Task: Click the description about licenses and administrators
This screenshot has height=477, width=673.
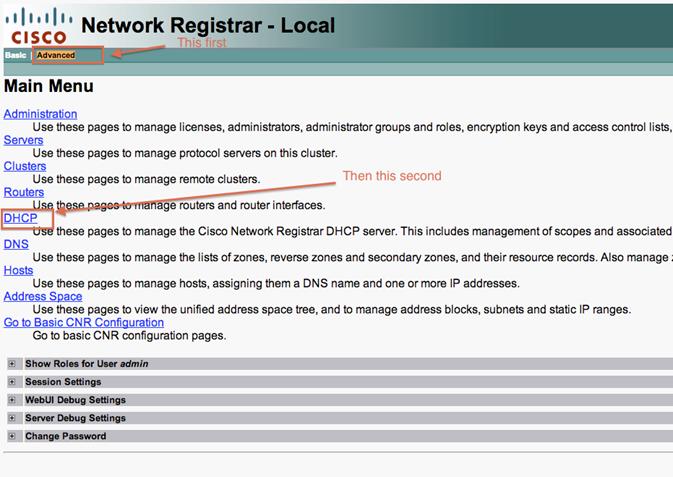Action: point(353,127)
